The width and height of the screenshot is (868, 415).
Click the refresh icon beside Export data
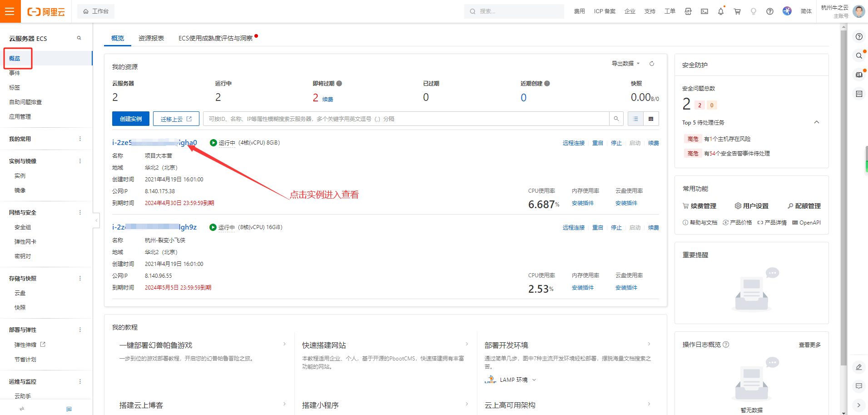[651, 64]
